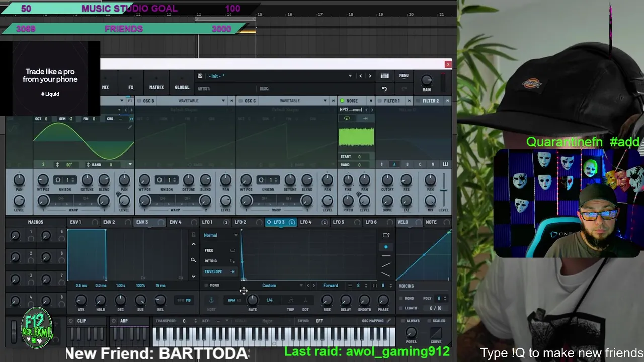Enable the OSC C oscillator
644x362 pixels.
tap(240, 101)
